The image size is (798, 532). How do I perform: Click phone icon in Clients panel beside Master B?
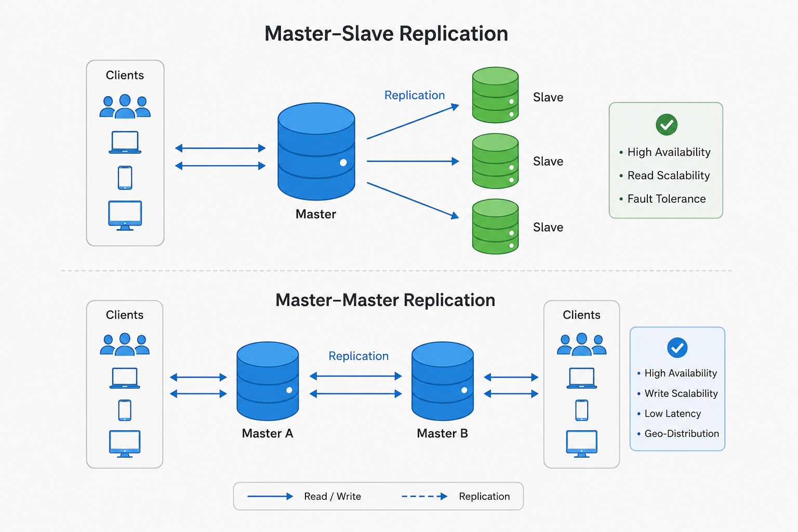(x=582, y=410)
